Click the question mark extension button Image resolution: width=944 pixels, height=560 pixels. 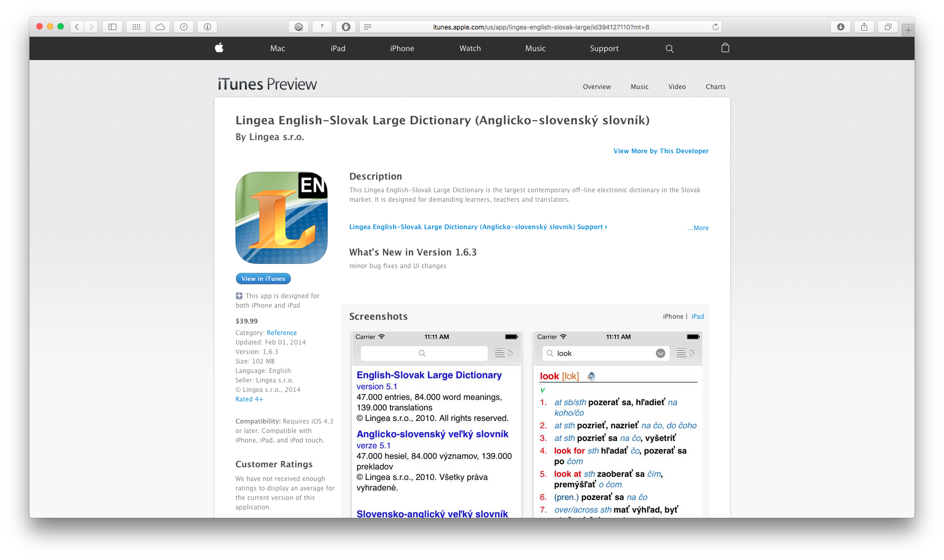[322, 27]
